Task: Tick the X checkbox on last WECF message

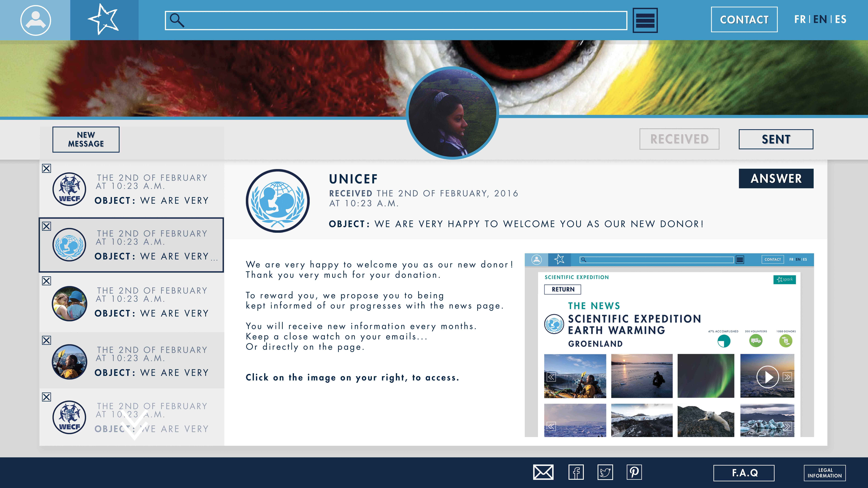Action: pos(47,397)
